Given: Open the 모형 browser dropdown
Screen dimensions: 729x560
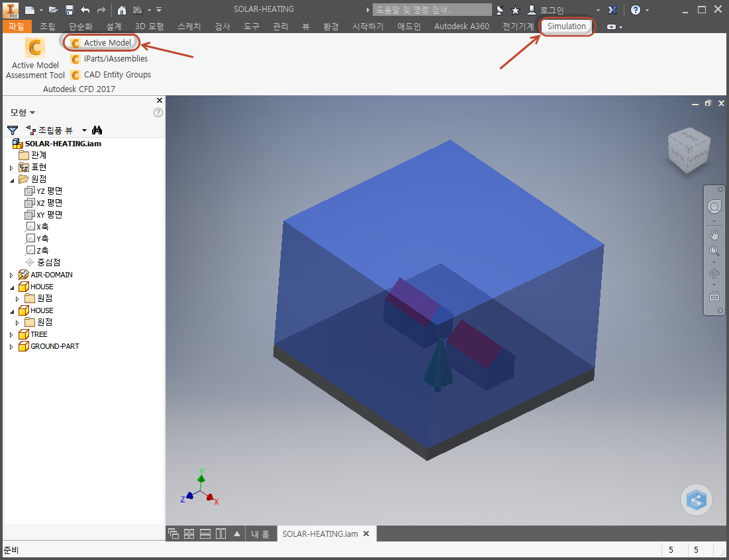Looking at the screenshot, I should (23, 113).
